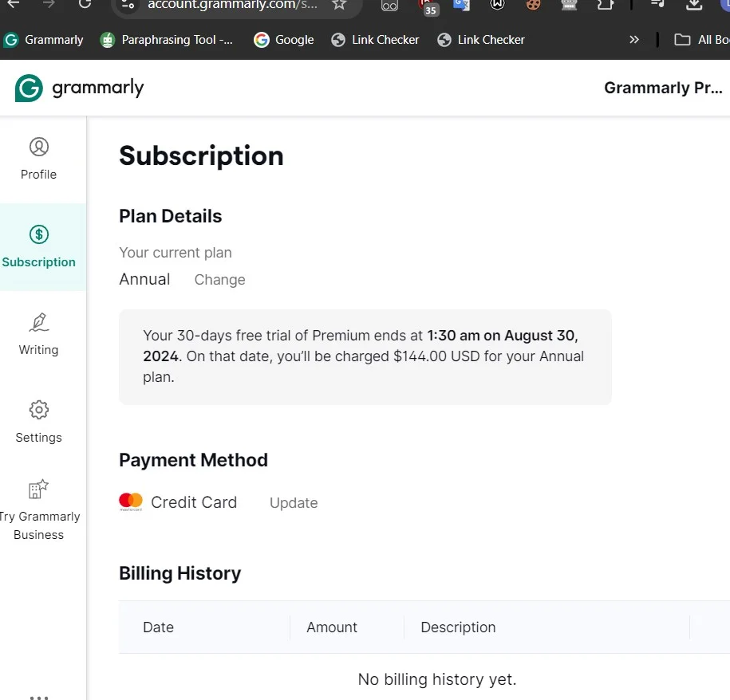This screenshot has height=700, width=730.
Task: Open the sidebar three-dot more menu
Action: point(38,697)
